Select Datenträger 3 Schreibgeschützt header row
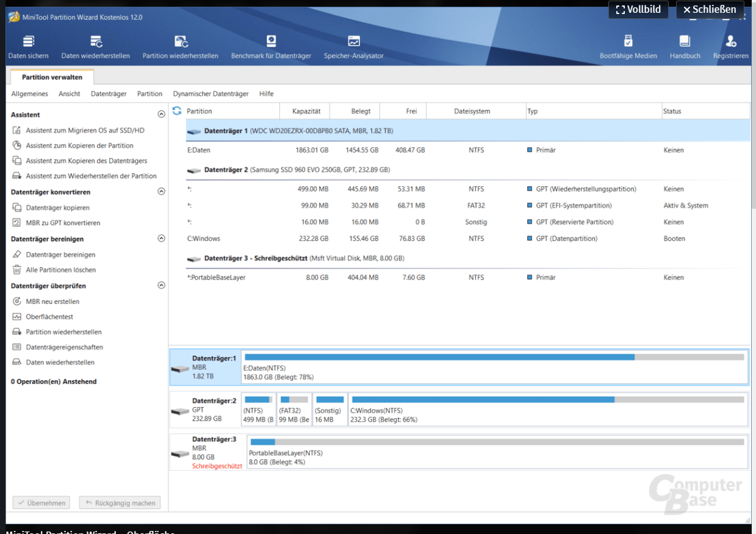The image size is (756, 534). pos(468,258)
